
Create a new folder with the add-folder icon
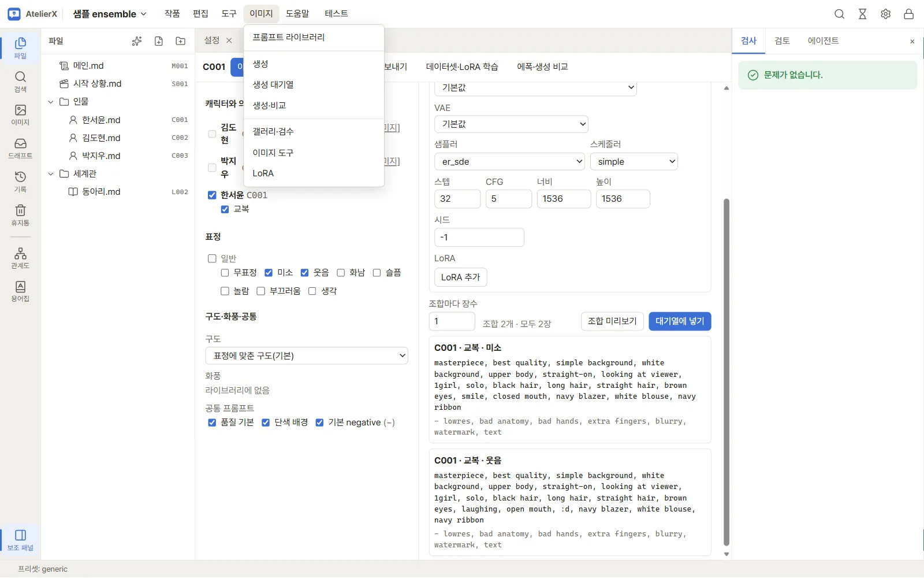181,41
